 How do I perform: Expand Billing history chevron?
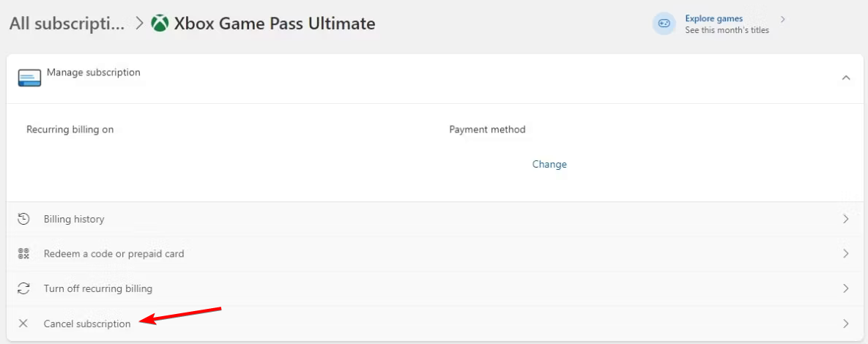point(846,219)
